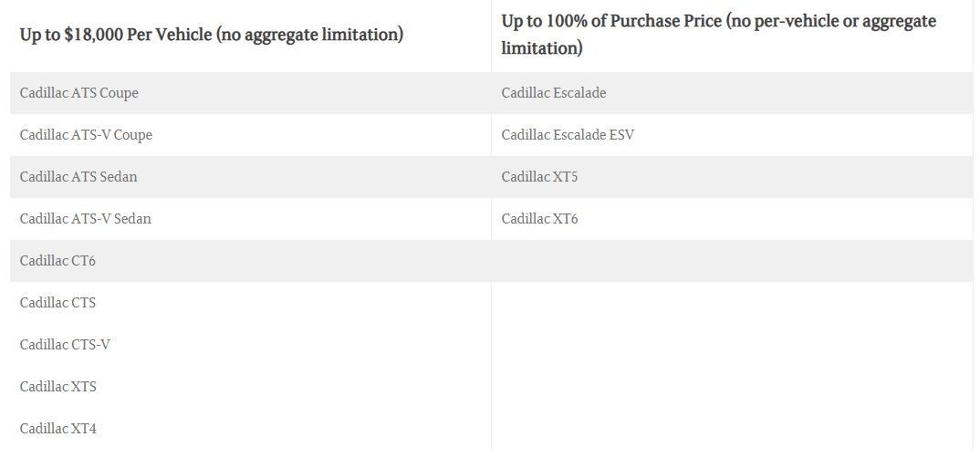The width and height of the screenshot is (980, 458).
Task: Click the empty cell beside Cadillac CT6
Action: click(732, 261)
